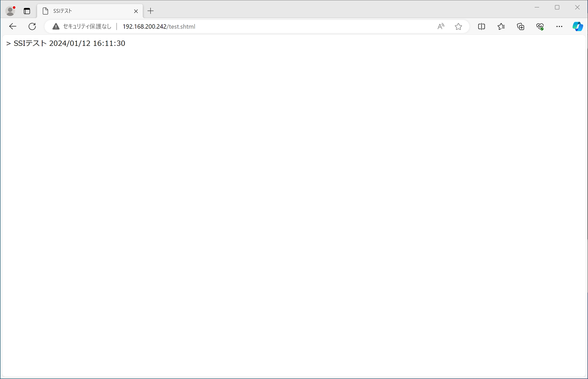Refresh the current page

click(x=32, y=27)
